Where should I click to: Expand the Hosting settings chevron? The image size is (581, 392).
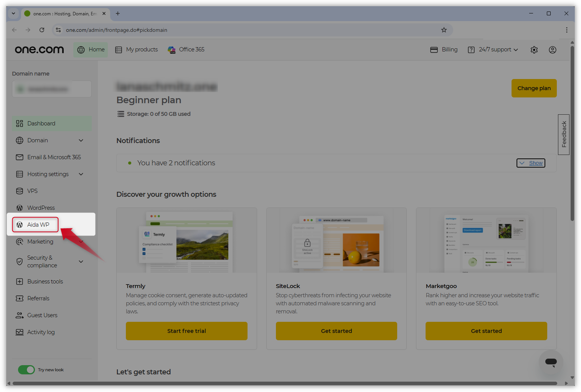click(x=81, y=174)
